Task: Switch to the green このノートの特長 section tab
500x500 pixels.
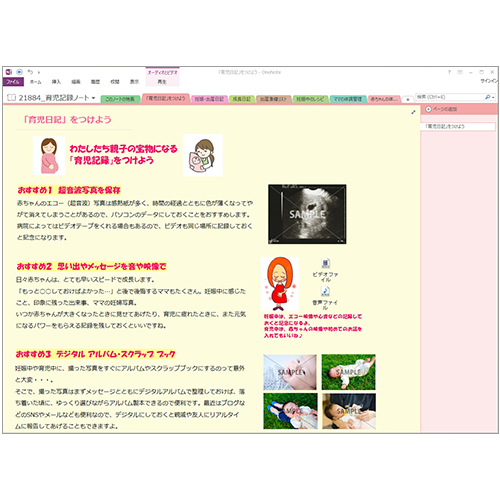Action: click(120, 99)
